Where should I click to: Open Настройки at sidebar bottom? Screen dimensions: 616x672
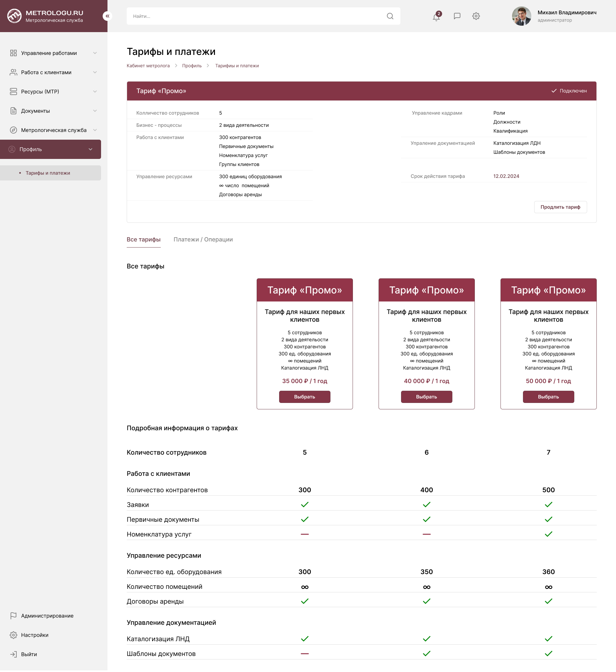pos(35,635)
